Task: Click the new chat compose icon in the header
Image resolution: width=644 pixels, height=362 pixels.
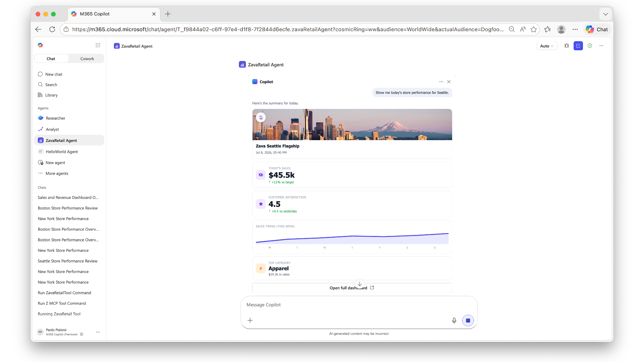Action: pyautogui.click(x=578, y=46)
